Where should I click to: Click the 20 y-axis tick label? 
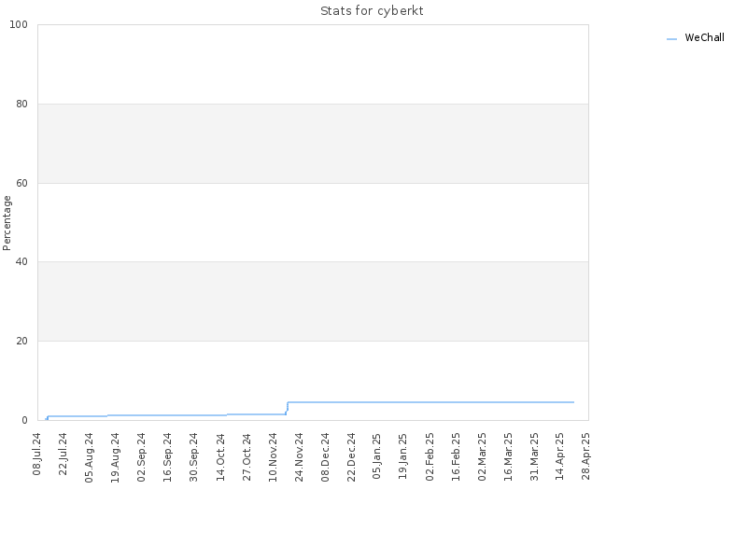point(21,341)
